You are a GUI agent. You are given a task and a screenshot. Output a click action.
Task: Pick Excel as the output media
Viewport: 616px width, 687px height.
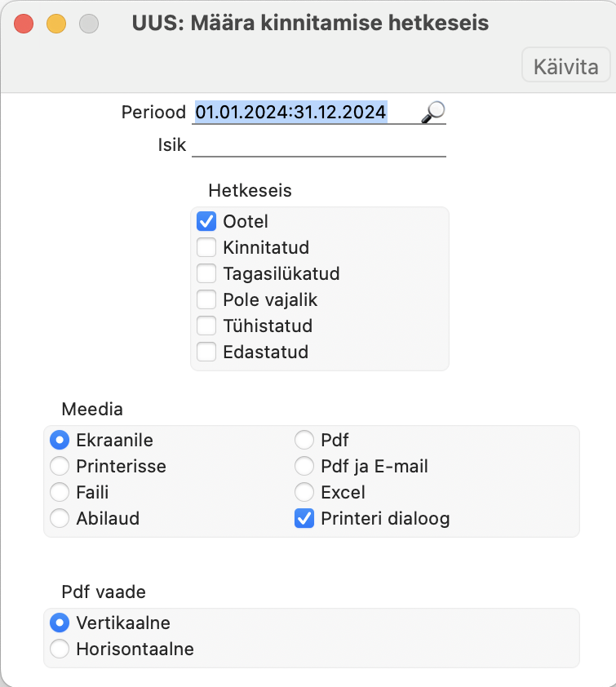point(304,492)
